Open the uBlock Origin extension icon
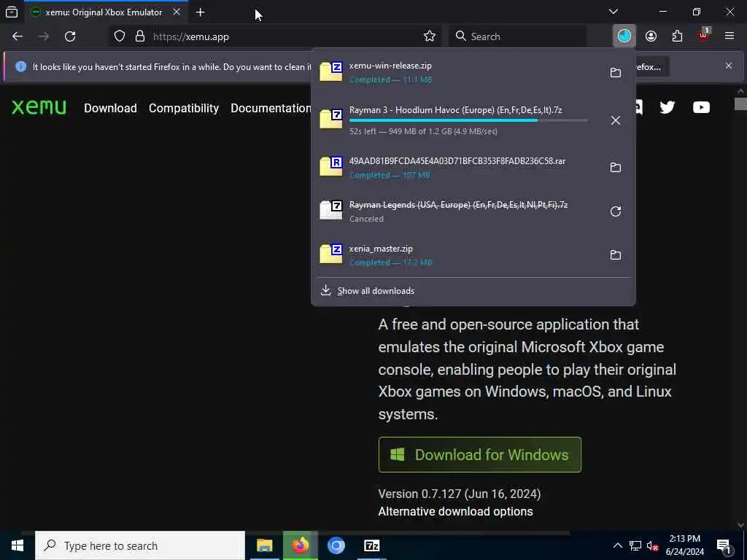 pos(704,36)
